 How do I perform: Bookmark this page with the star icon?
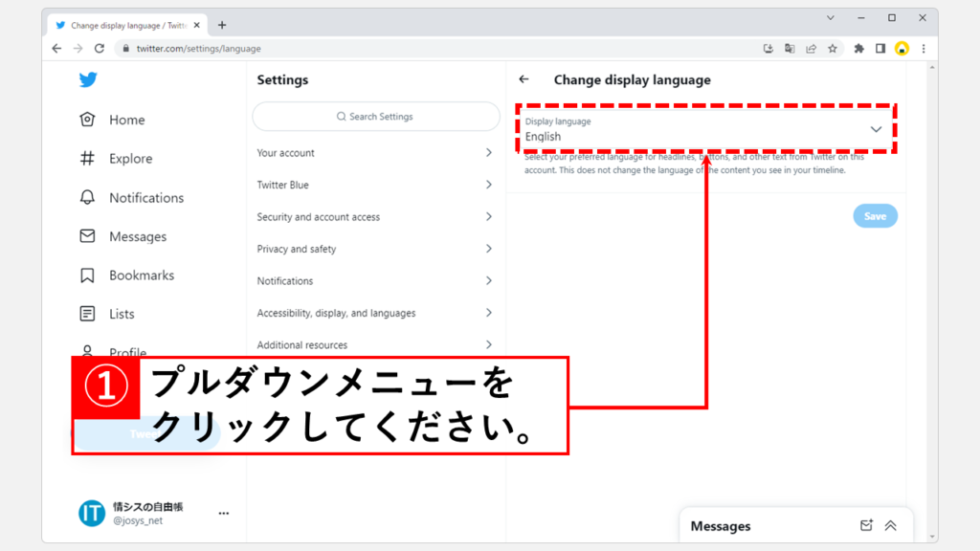[x=833, y=49]
